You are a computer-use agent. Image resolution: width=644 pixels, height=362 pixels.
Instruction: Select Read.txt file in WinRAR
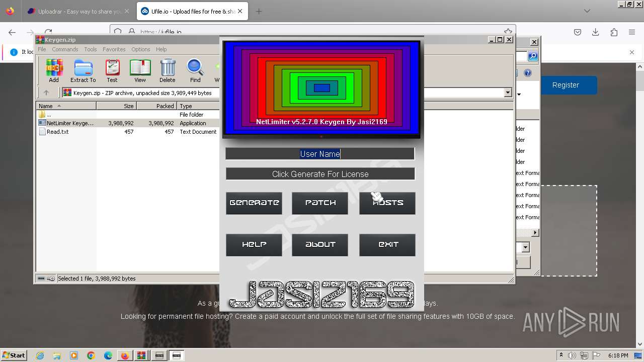click(128, 132)
